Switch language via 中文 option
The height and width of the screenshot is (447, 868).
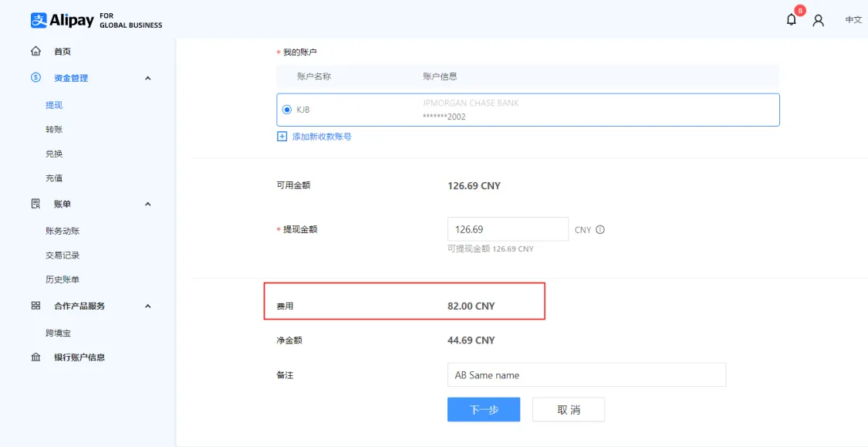coord(853,20)
